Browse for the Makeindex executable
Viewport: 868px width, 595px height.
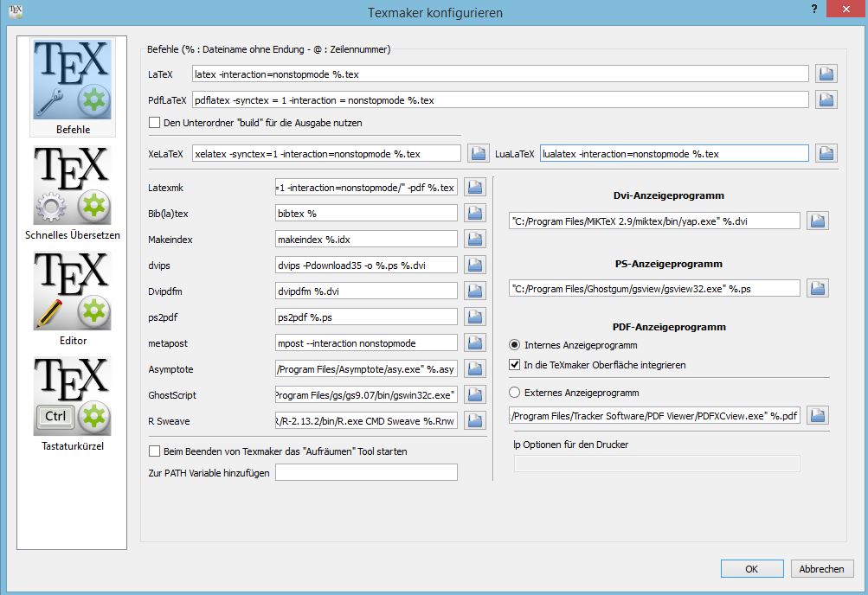[x=475, y=239]
